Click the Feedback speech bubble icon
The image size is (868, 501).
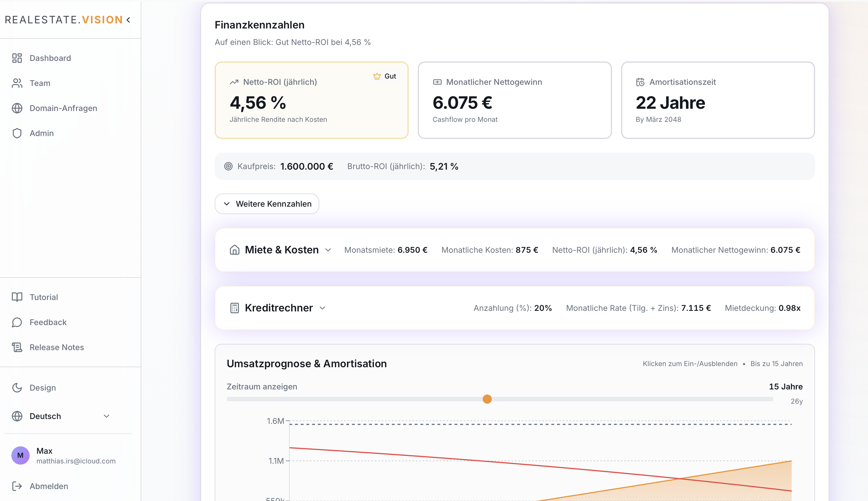click(17, 323)
